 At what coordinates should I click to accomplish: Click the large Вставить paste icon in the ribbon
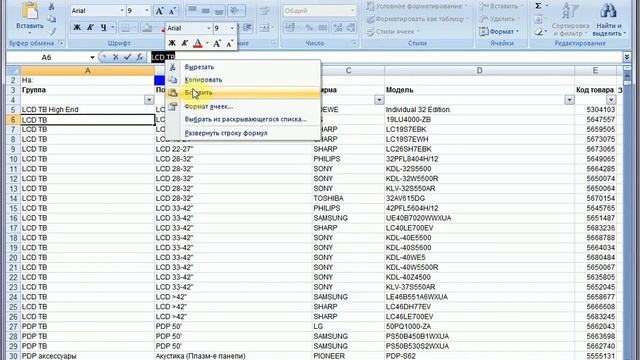(30, 11)
